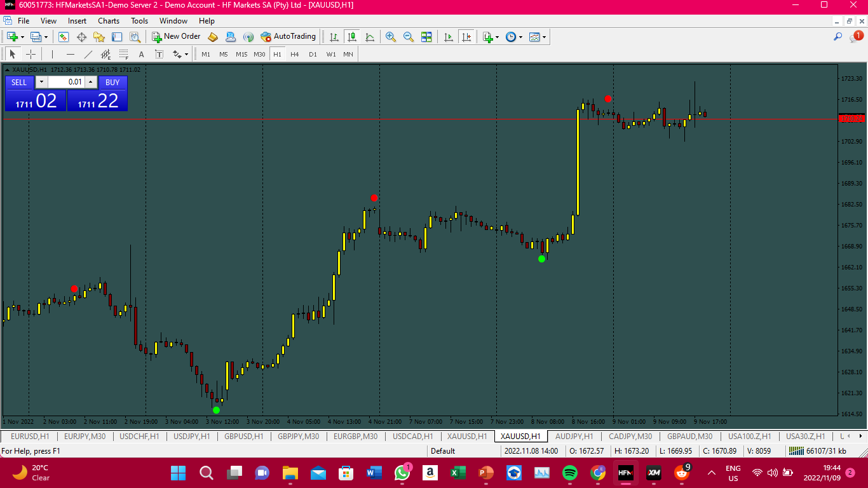Collapse one-click trading panel triangle near XAUUSD,H1

point(8,69)
